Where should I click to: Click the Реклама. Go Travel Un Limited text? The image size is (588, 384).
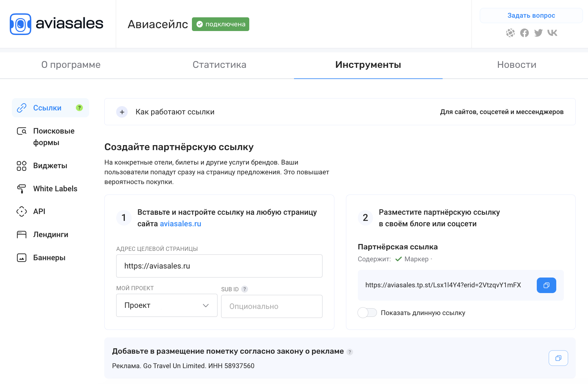tap(183, 366)
